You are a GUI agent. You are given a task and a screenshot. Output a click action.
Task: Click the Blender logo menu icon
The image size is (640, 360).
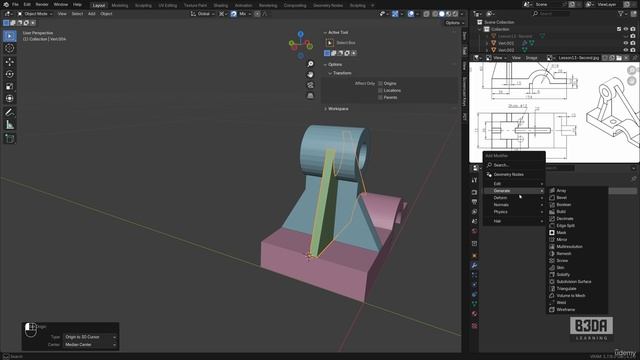6,4
